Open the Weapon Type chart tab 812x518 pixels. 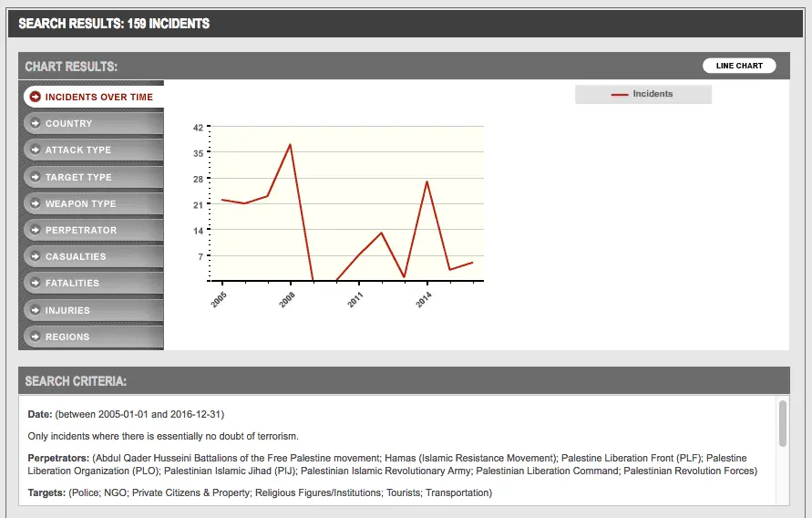click(x=94, y=203)
